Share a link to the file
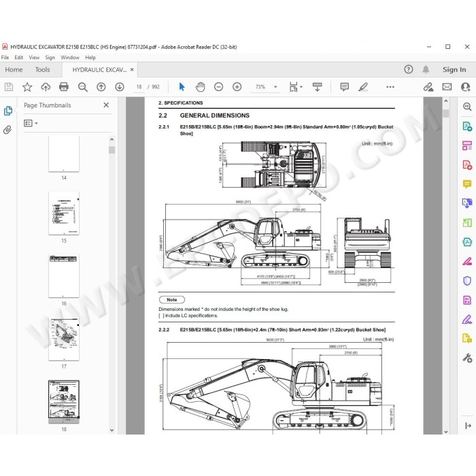The height and width of the screenshot is (476, 476). (x=428, y=87)
